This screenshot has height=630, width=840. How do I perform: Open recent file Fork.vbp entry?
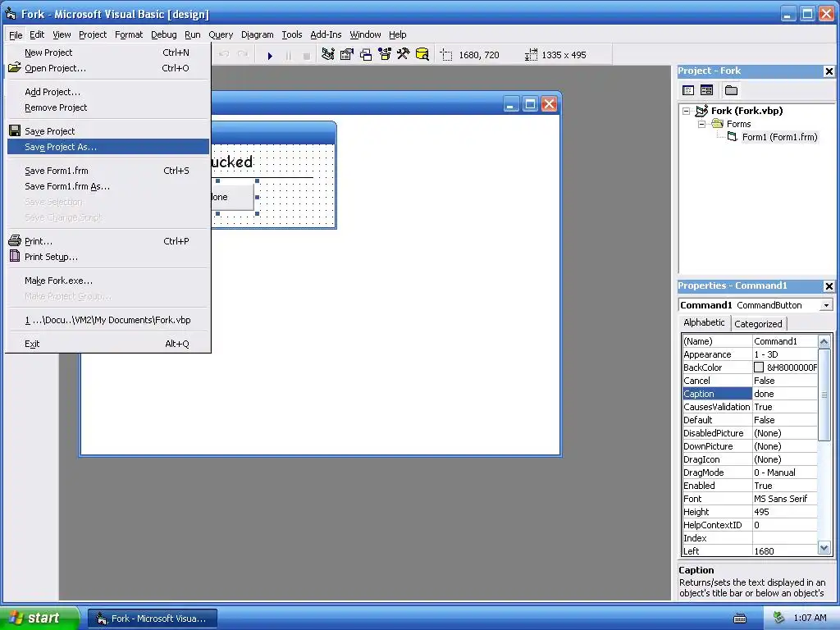107,320
